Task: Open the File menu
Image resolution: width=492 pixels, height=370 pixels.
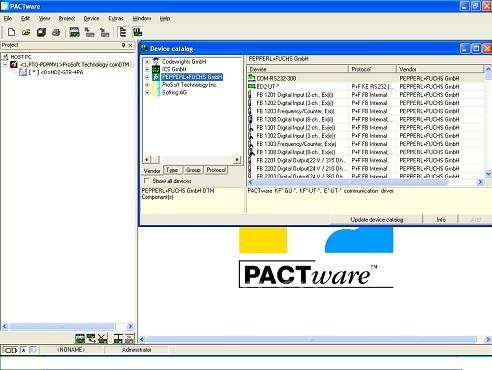Action: [x=8, y=18]
